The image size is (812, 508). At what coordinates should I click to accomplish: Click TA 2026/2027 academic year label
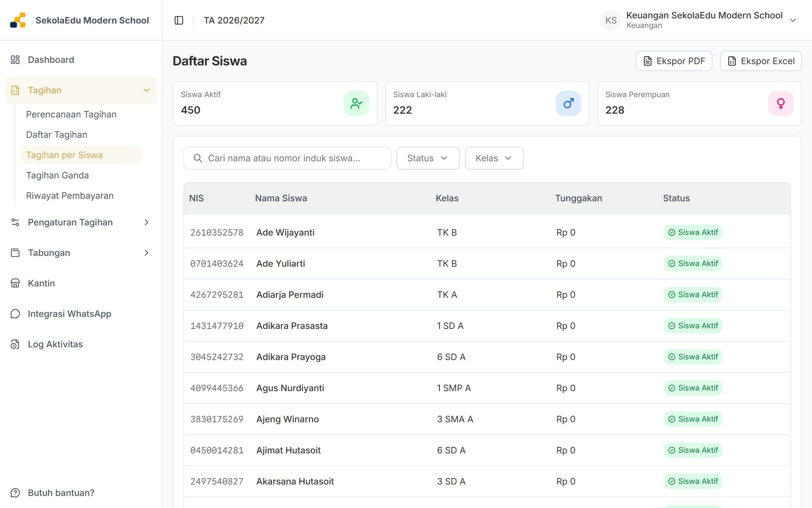[234, 21]
